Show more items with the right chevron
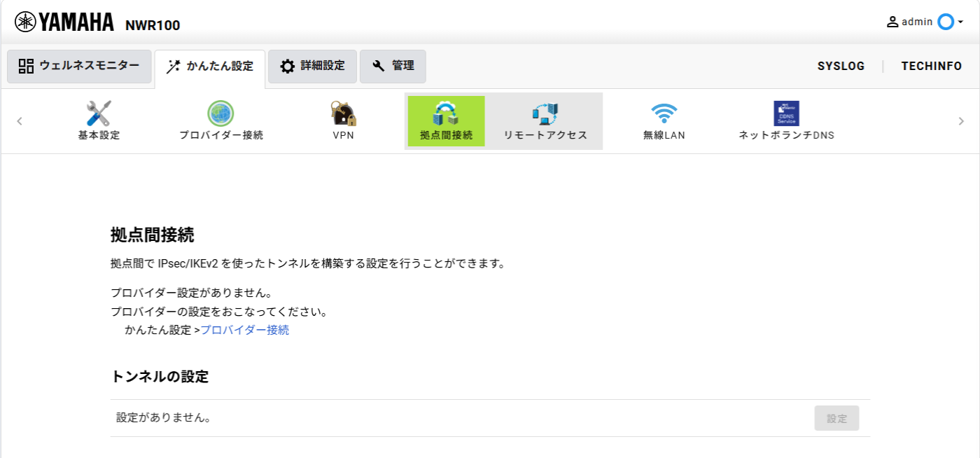Viewport: 980px width, 458px height. coord(961,121)
